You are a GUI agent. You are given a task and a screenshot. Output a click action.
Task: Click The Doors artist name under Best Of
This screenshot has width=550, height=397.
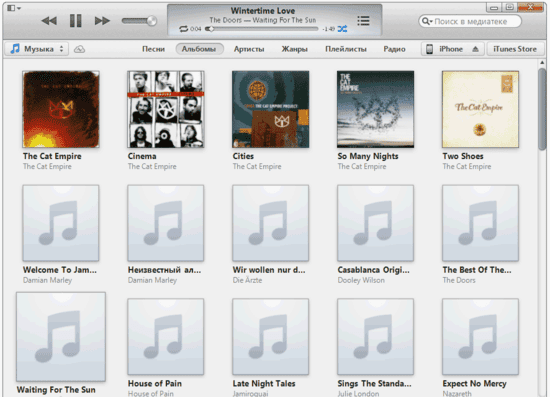pos(459,280)
